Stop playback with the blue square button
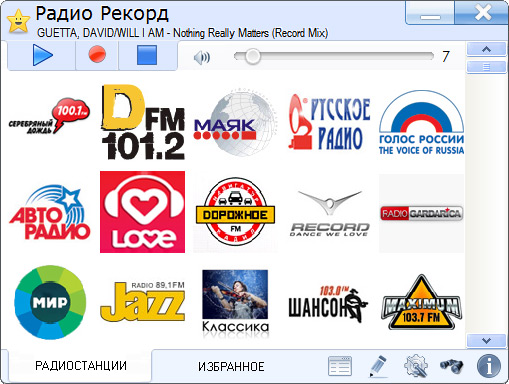Viewport: 509px width, 384px height. (x=147, y=55)
